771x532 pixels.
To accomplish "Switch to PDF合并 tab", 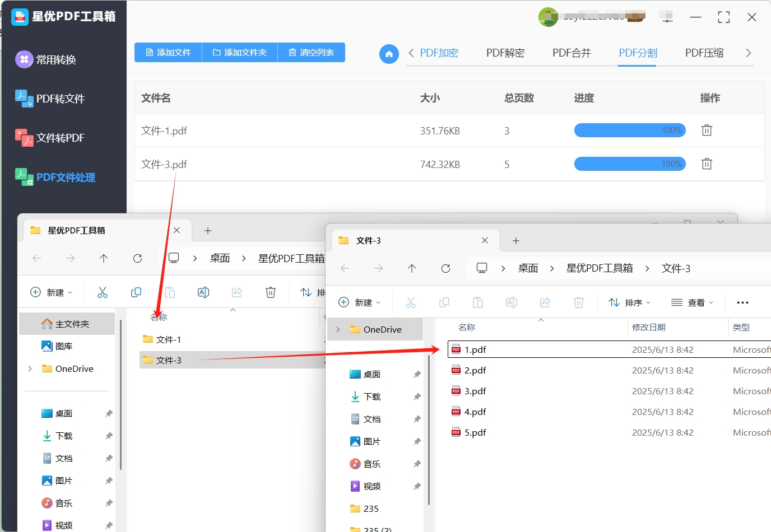I will point(572,53).
